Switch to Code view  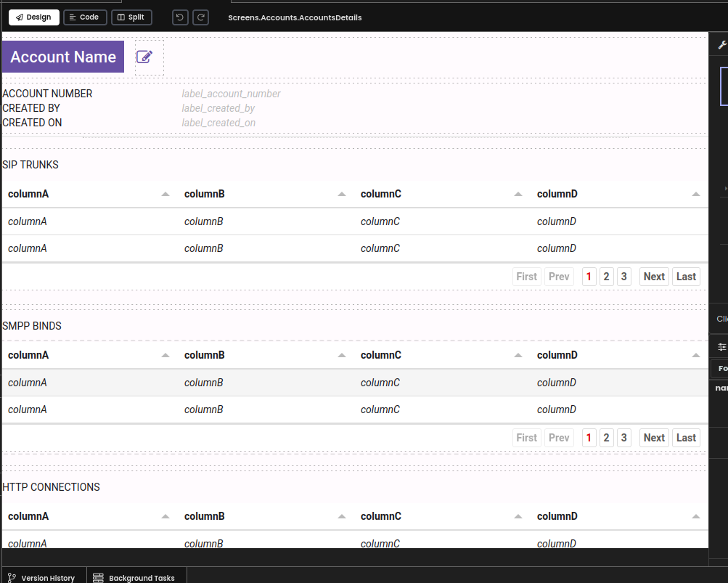tap(85, 17)
